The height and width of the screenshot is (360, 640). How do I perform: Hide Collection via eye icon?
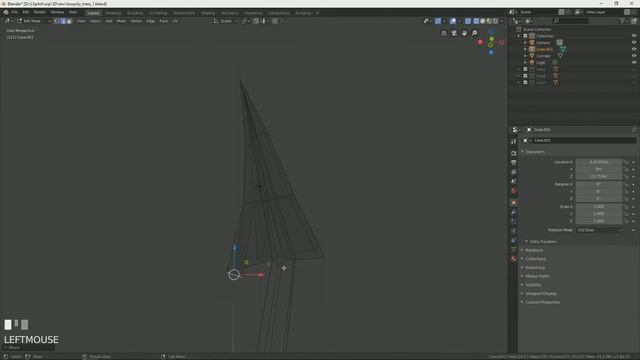634,36
